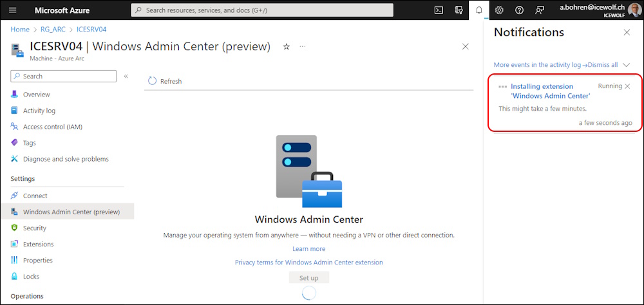Open Installing extension 'Windows Admin Center' notification
The width and height of the screenshot is (644, 305).
[551, 91]
